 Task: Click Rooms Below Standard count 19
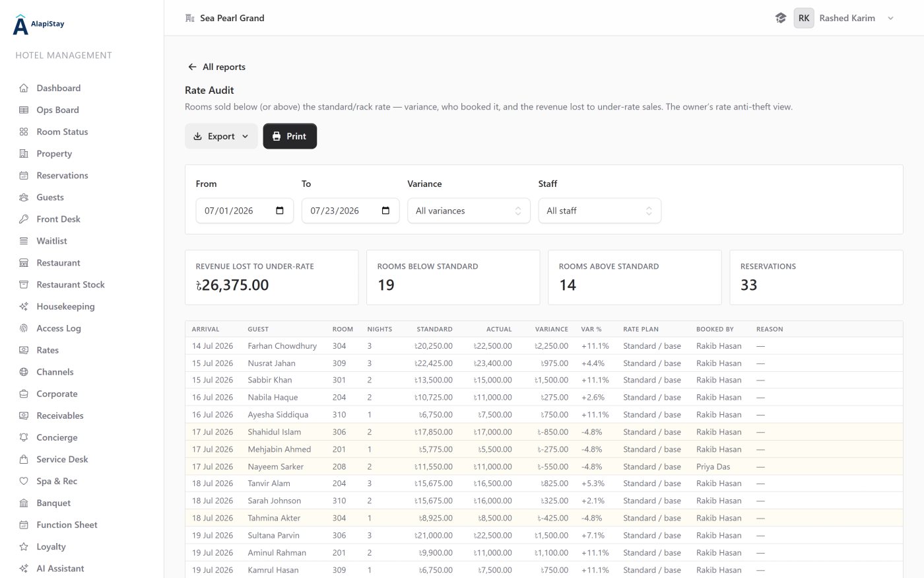[386, 285]
